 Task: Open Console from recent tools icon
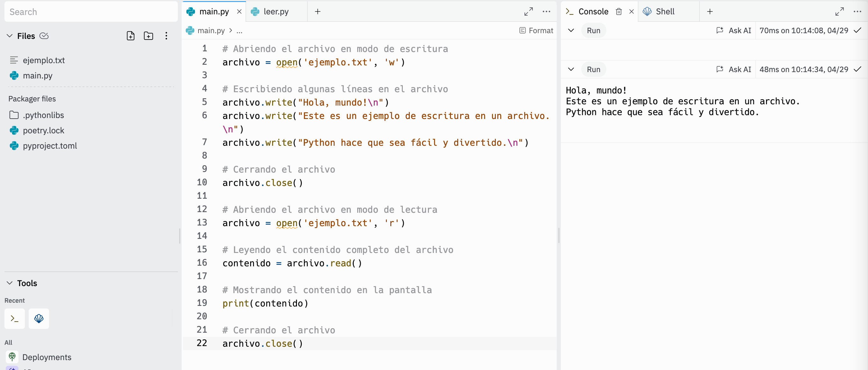14,318
